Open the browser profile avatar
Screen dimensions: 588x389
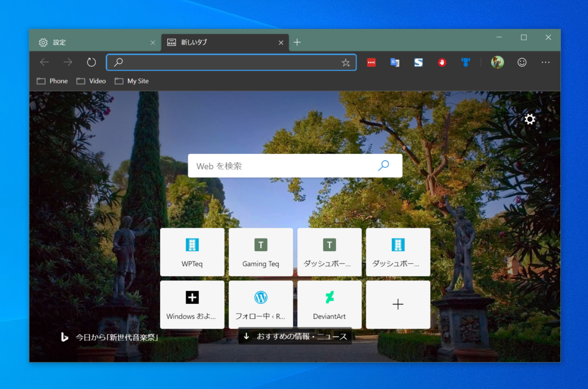[496, 62]
